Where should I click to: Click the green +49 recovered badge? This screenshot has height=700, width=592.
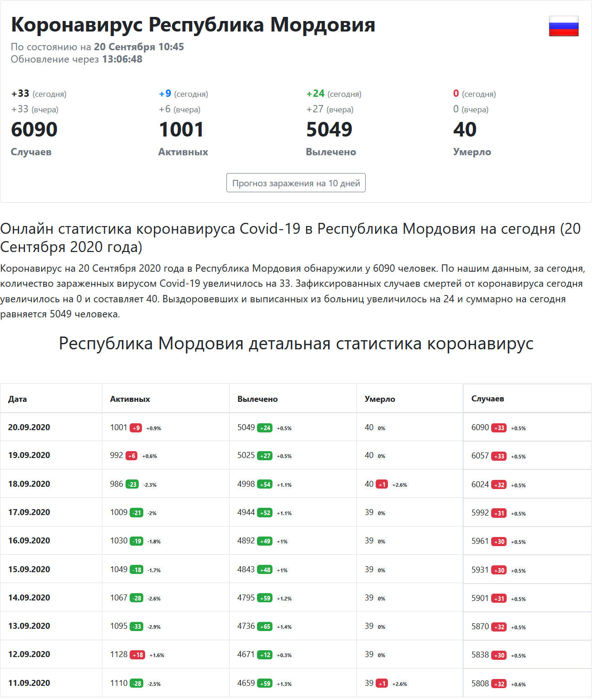coord(265,541)
